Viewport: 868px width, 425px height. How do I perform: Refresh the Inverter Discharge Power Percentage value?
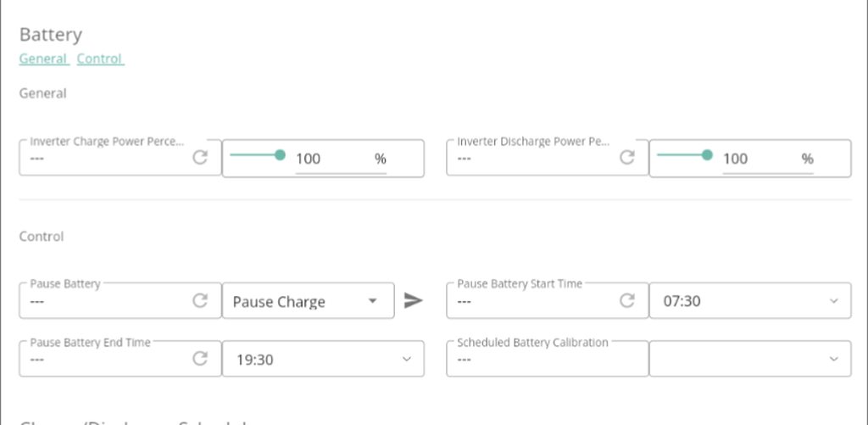[627, 158]
